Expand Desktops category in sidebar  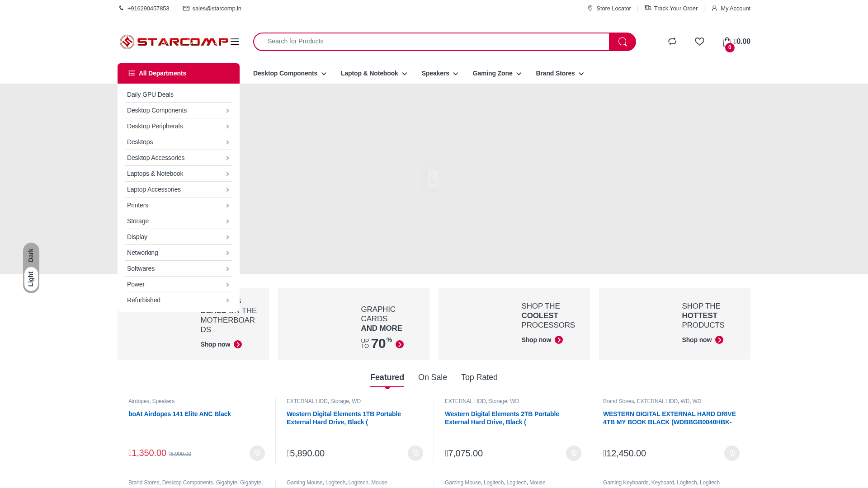point(179,142)
